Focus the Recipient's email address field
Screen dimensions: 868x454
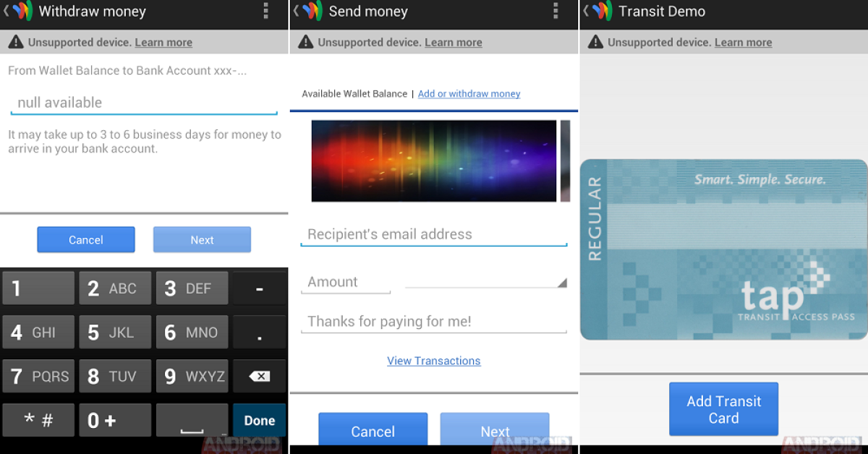click(x=433, y=234)
